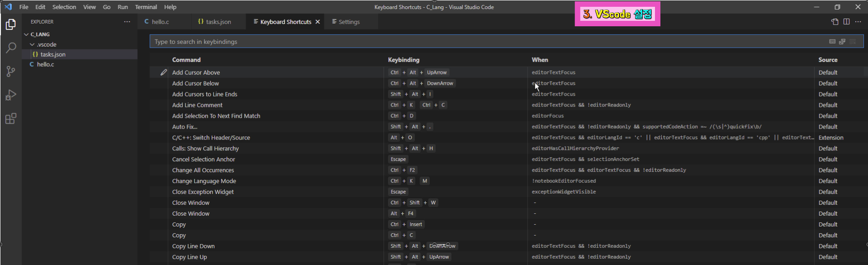Select the 'Close Exception Widget' row
This screenshot has height=265, width=868.
(x=509, y=192)
